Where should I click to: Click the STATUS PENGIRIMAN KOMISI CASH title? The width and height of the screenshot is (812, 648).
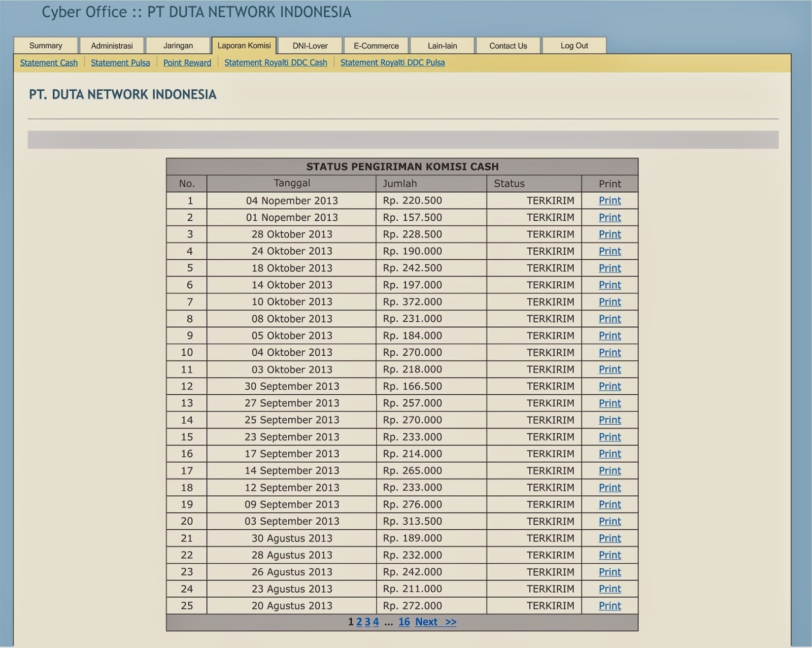(402, 166)
